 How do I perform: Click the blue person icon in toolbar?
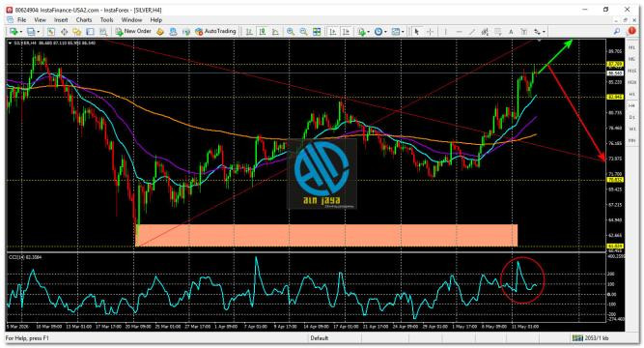pos(174,31)
